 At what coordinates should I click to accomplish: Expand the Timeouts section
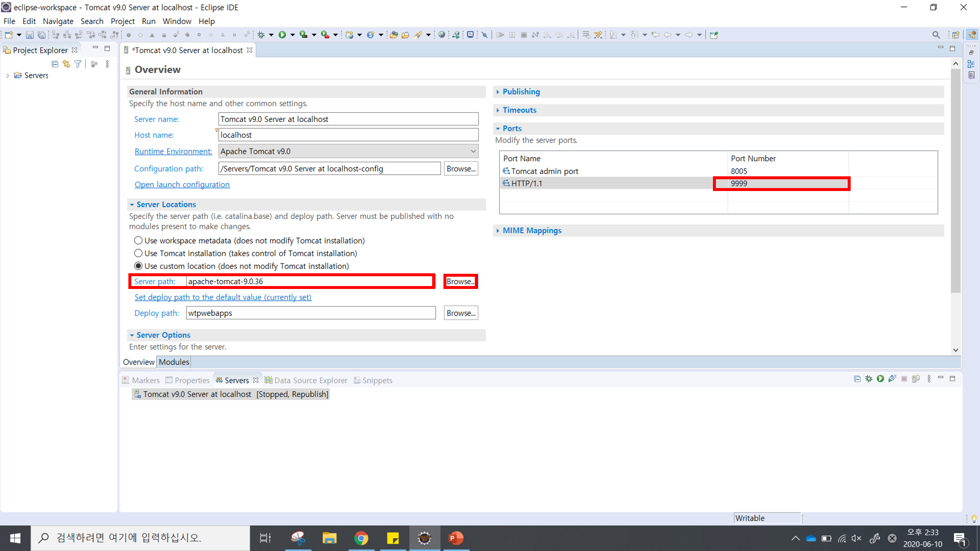coord(498,110)
